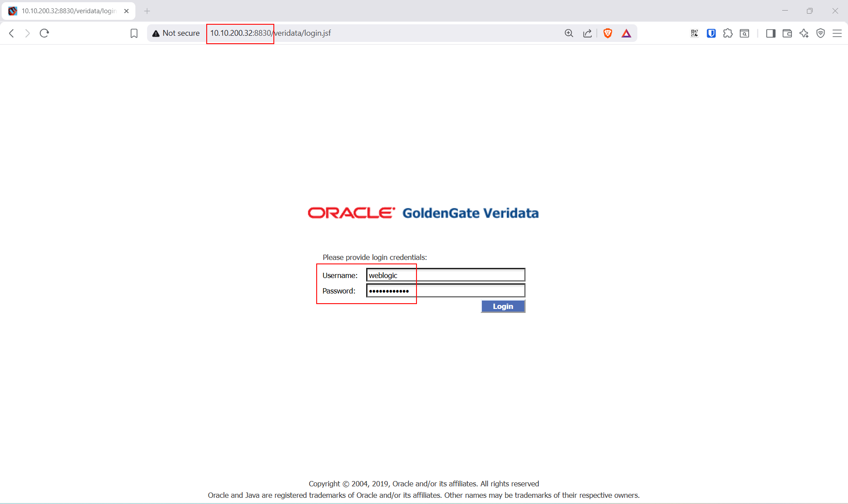Toggle the browser sidebar panel
The height and width of the screenshot is (504, 848).
coord(771,33)
